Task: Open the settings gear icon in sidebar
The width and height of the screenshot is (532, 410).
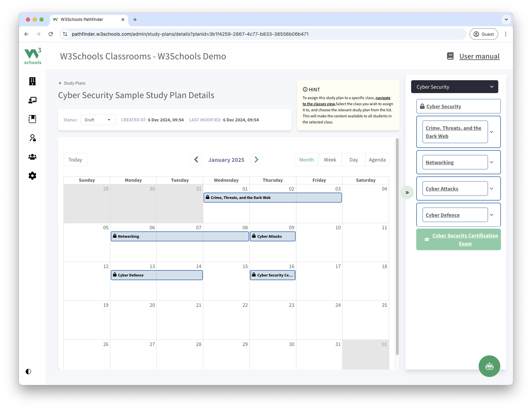Action: click(32, 176)
